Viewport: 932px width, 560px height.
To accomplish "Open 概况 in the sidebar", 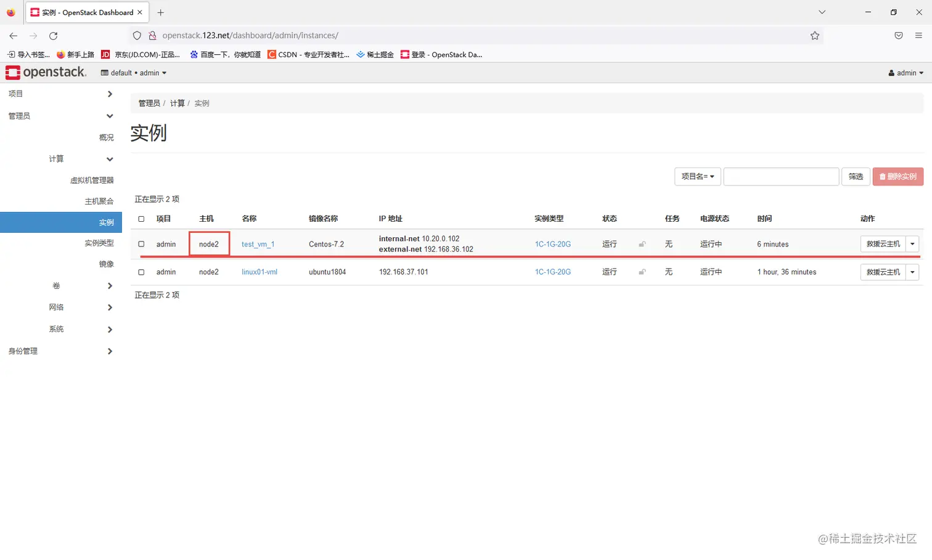I will [107, 138].
